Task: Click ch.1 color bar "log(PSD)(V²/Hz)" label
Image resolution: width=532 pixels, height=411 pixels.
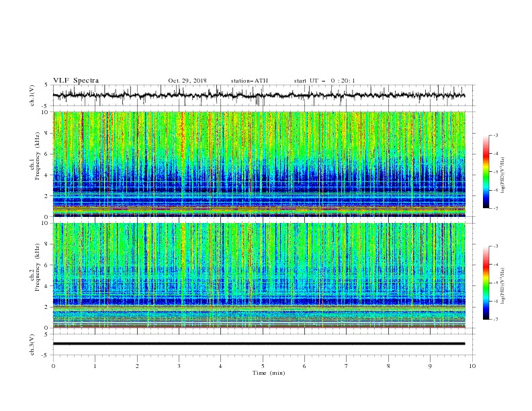Action: [x=503, y=175]
